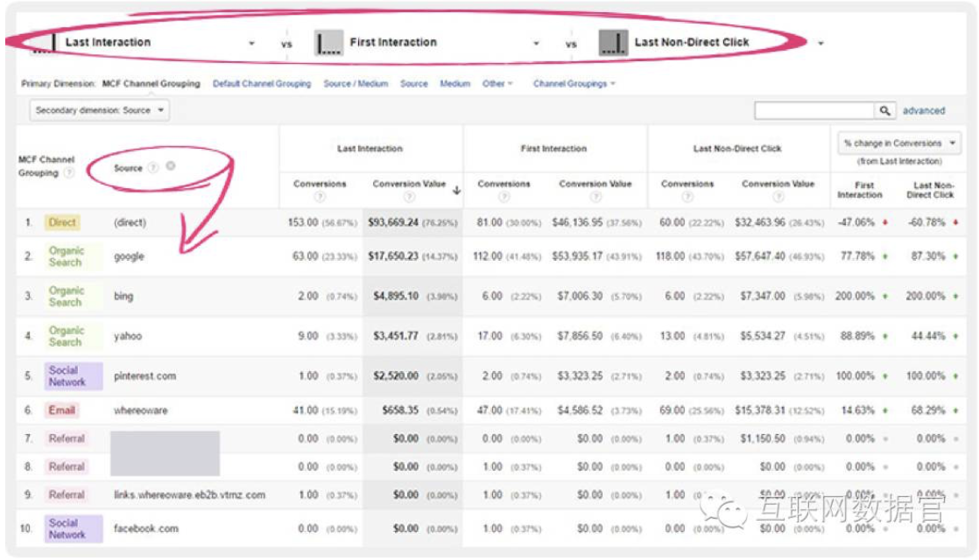Click the search magnifier icon
979x560 pixels.
pyautogui.click(x=884, y=111)
